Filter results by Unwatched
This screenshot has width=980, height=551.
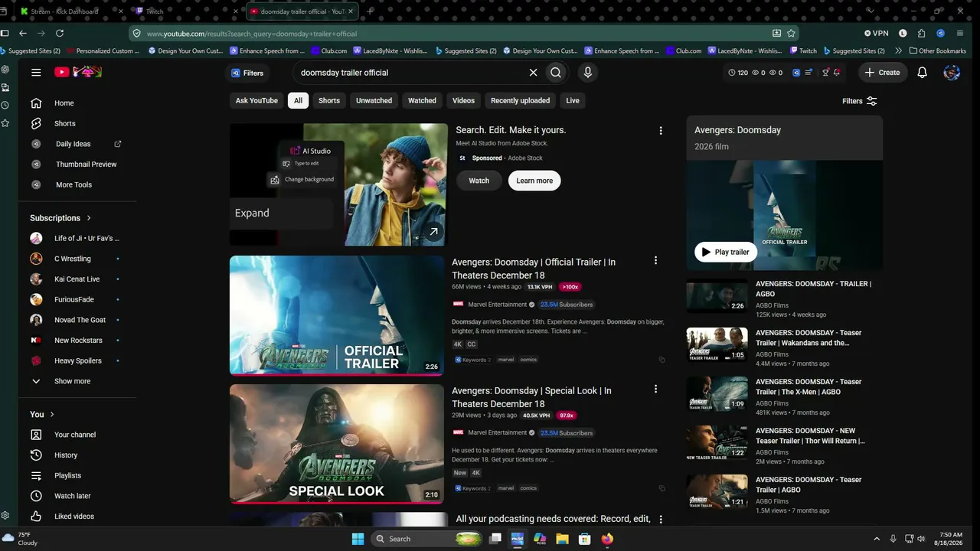(x=374, y=100)
